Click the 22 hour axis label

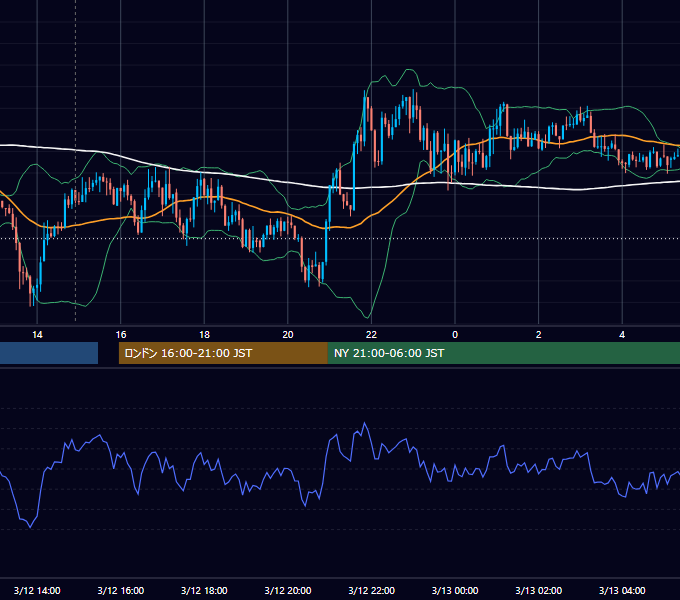coord(371,335)
